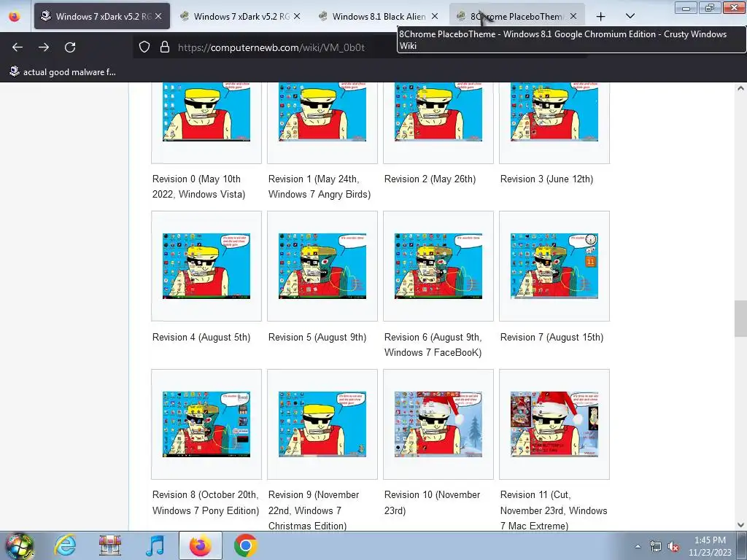Open the treasure chest taskbar app
The width and height of the screenshot is (747, 560).
point(109,545)
